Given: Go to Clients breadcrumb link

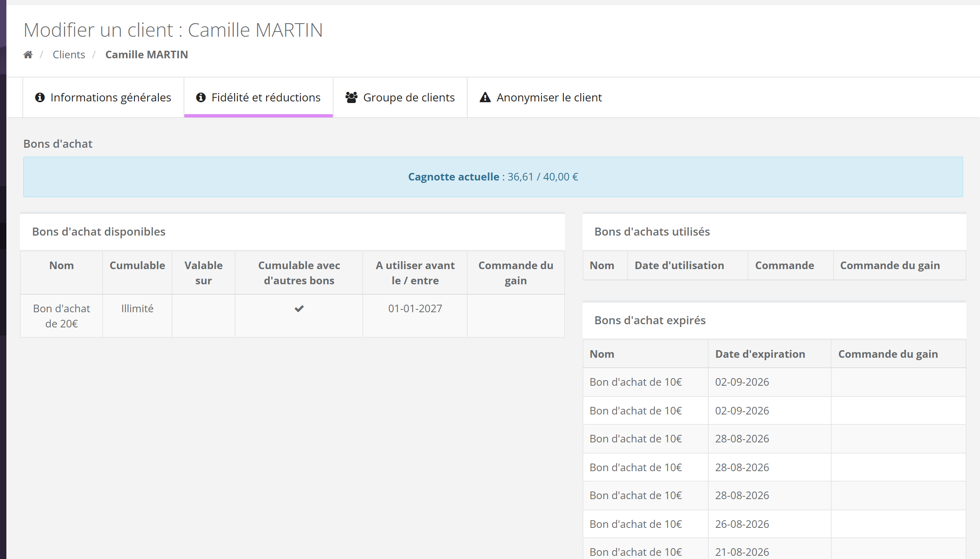Looking at the screenshot, I should point(69,55).
